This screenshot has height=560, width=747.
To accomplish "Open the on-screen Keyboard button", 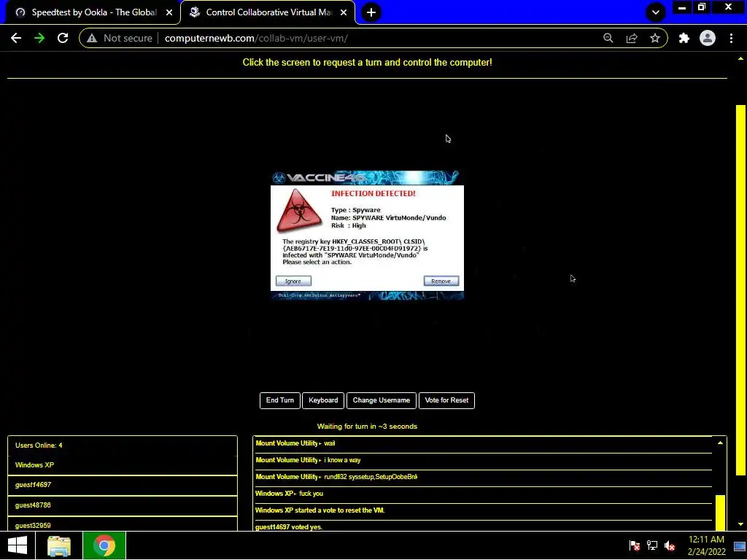I will coord(323,400).
